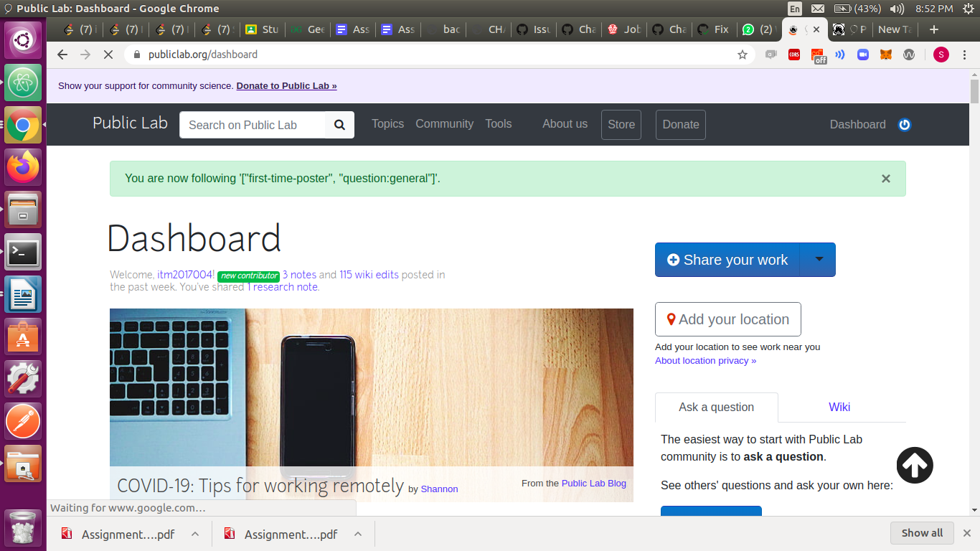
Task: Open a new browser tab with plus
Action: [933, 29]
